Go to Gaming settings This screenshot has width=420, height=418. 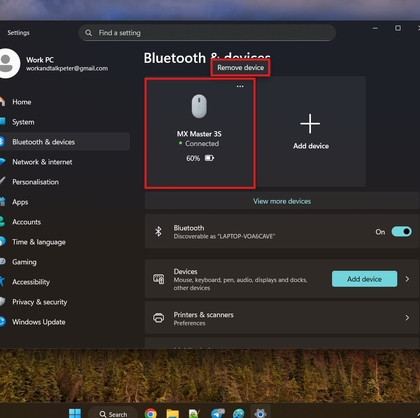[24, 262]
